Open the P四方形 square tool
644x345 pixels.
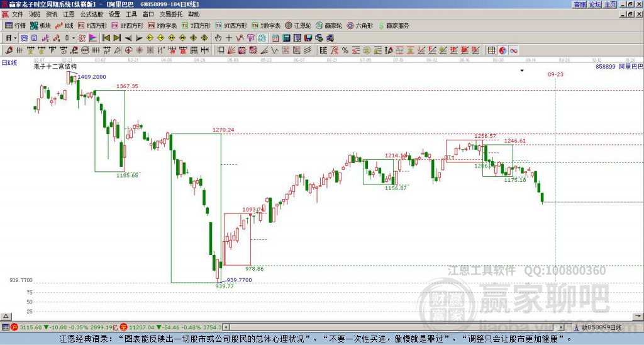point(92,25)
